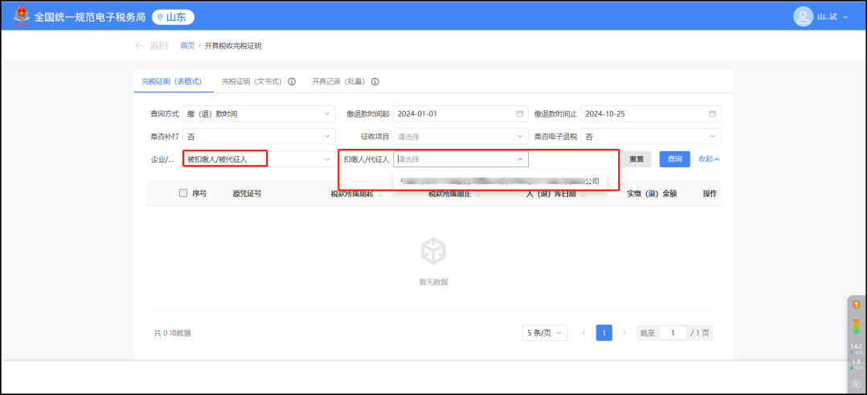The width and height of the screenshot is (868, 395).
Task: Open the 山东 region selector
Action: [173, 17]
